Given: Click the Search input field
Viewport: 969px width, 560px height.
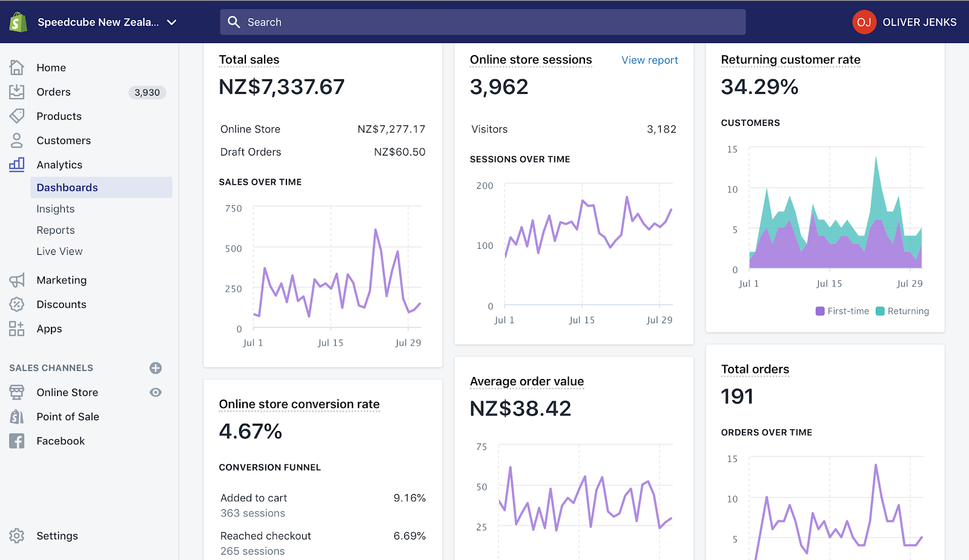Looking at the screenshot, I should pos(483,22).
